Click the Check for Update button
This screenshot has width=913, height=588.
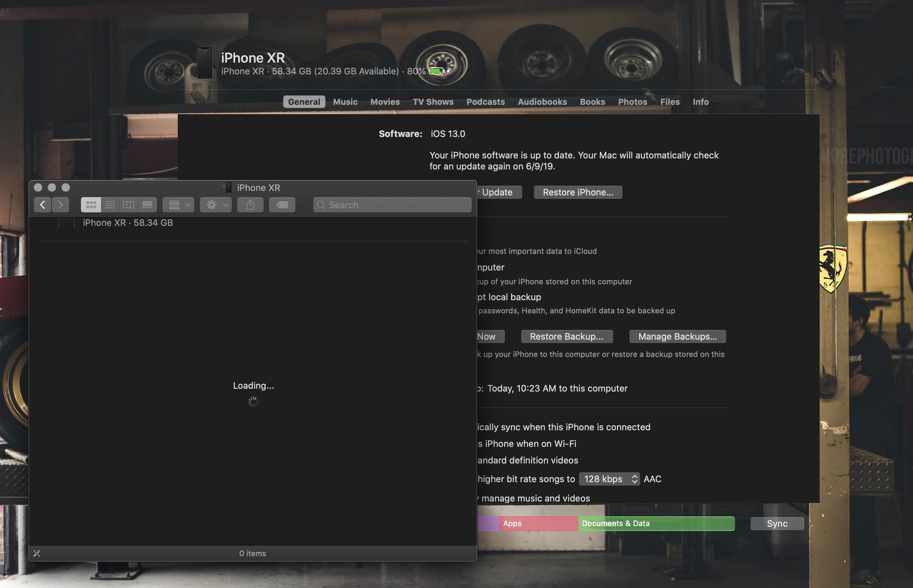(499, 192)
